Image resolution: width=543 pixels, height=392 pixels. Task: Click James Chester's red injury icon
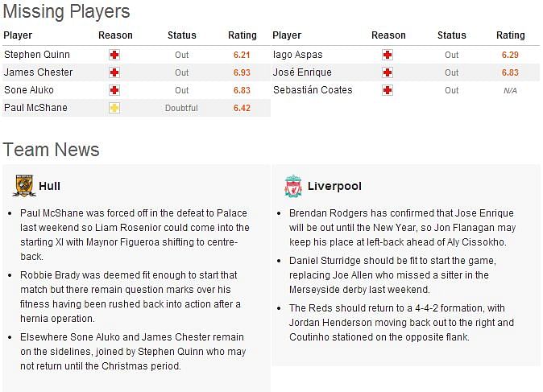[x=114, y=72]
